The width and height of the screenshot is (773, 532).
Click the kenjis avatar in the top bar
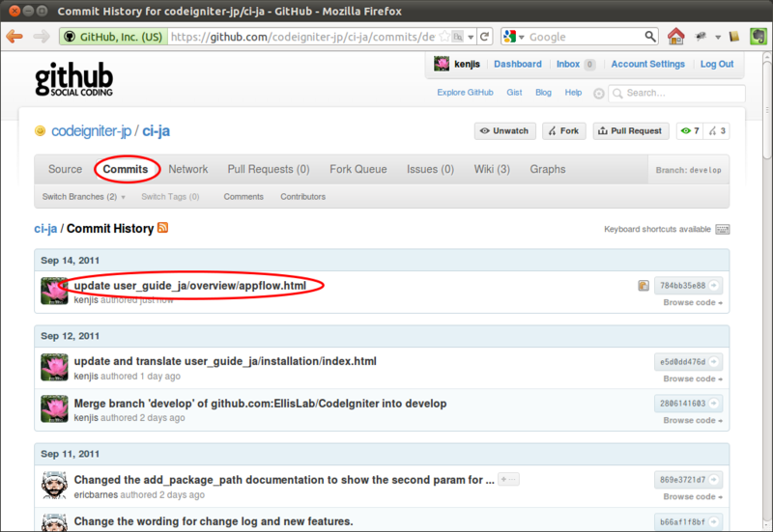point(442,64)
